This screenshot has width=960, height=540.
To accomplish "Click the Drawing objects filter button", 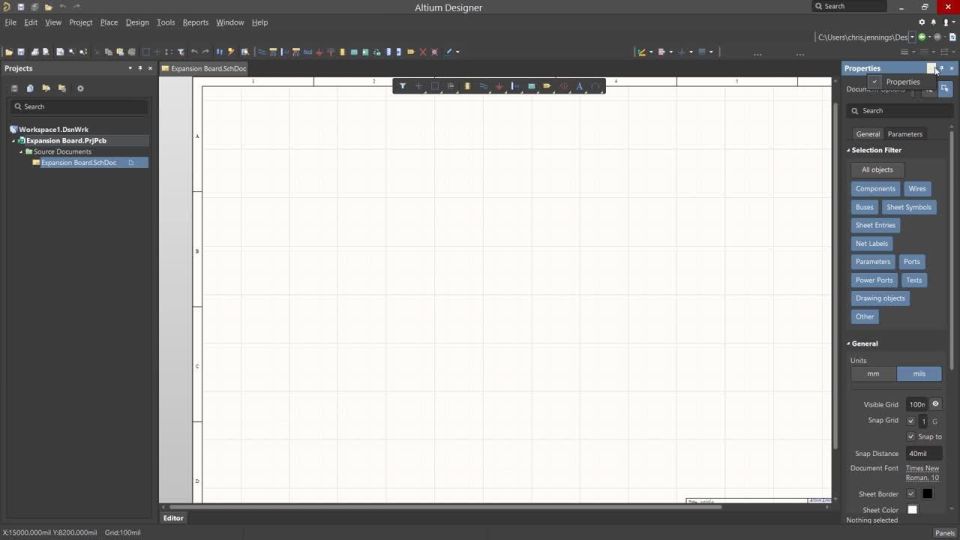I will tap(880, 298).
